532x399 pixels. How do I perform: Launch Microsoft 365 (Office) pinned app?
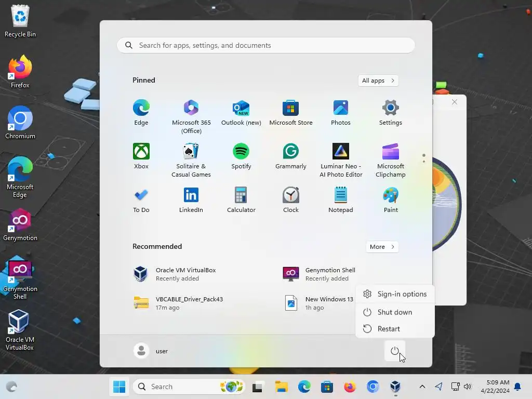pos(191,117)
